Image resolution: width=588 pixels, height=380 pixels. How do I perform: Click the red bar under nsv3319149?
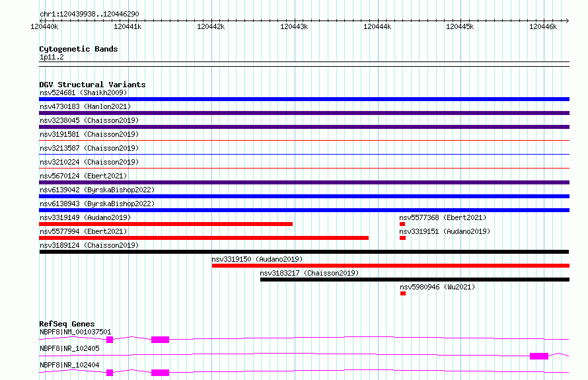(x=166, y=224)
